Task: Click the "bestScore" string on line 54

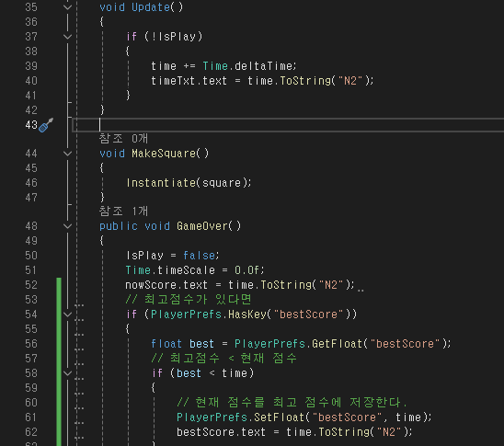Action: 309,314
